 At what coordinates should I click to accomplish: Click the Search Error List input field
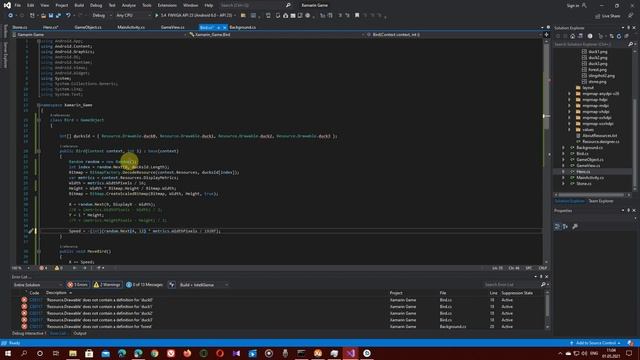click(511, 284)
